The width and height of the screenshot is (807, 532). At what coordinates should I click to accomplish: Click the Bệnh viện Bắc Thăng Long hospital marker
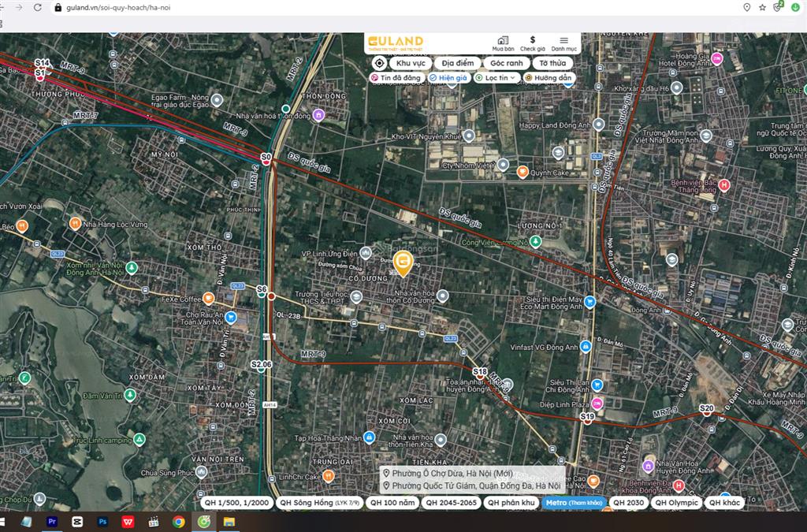(x=724, y=185)
